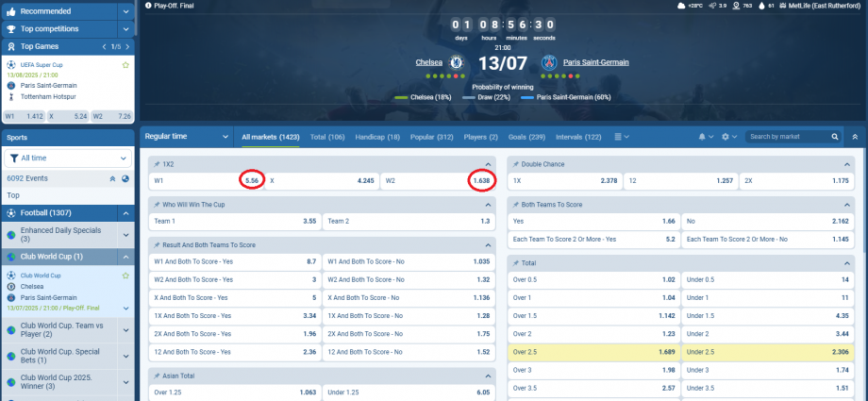
Task: Expand Club World Cup. Team vs Player (2)
Action: point(125,330)
